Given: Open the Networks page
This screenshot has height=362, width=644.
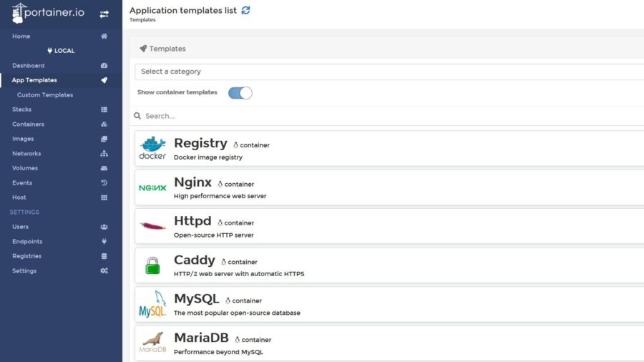Looking at the screenshot, I should (26, 154).
